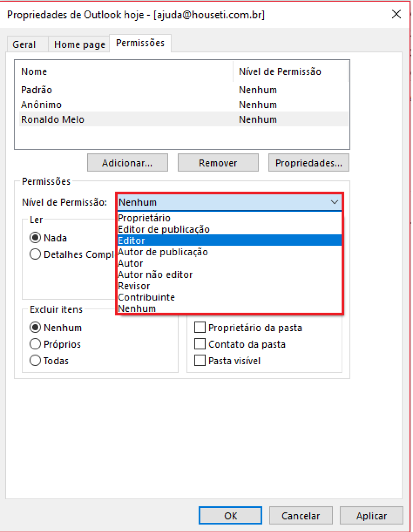Select Ronaldo Melo in the name list
This screenshot has height=532, width=413.
point(184,119)
